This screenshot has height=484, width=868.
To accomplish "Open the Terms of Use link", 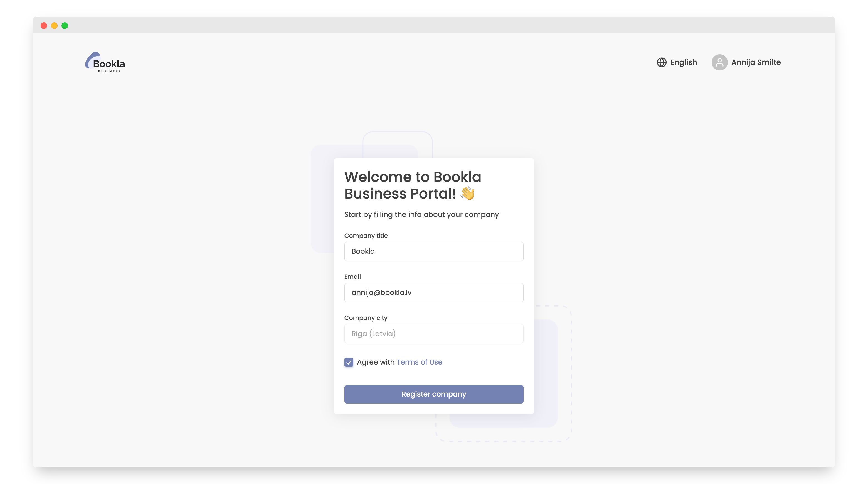I will [x=419, y=362].
